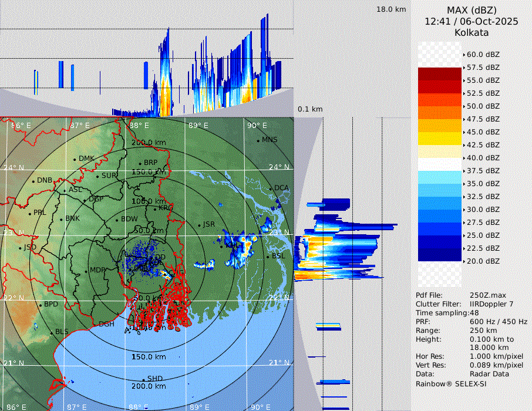Click the MDP station marker

(86, 271)
